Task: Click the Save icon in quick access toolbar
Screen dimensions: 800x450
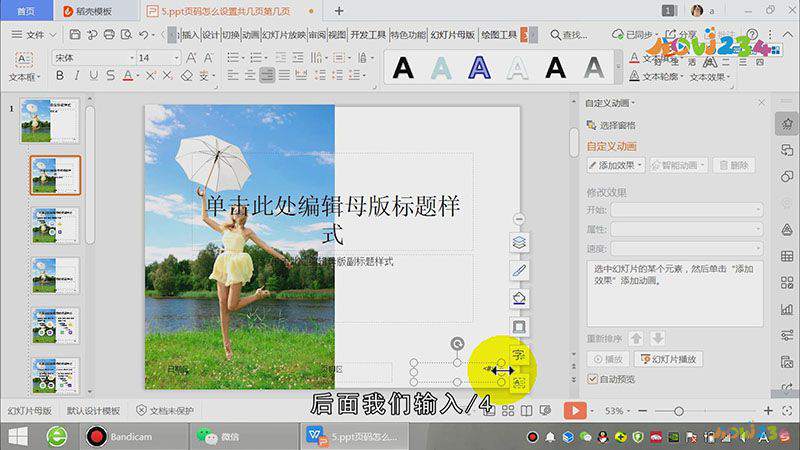Action: click(x=75, y=34)
